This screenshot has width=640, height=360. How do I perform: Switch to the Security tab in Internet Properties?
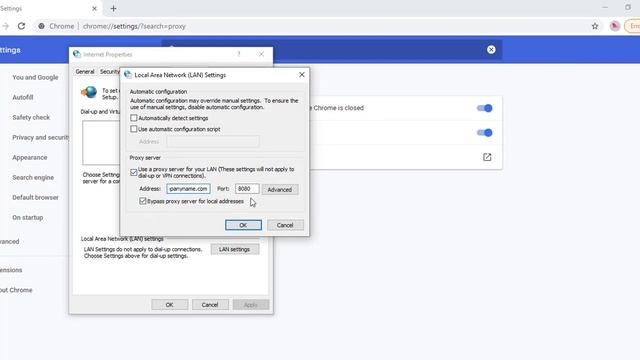[109, 71]
